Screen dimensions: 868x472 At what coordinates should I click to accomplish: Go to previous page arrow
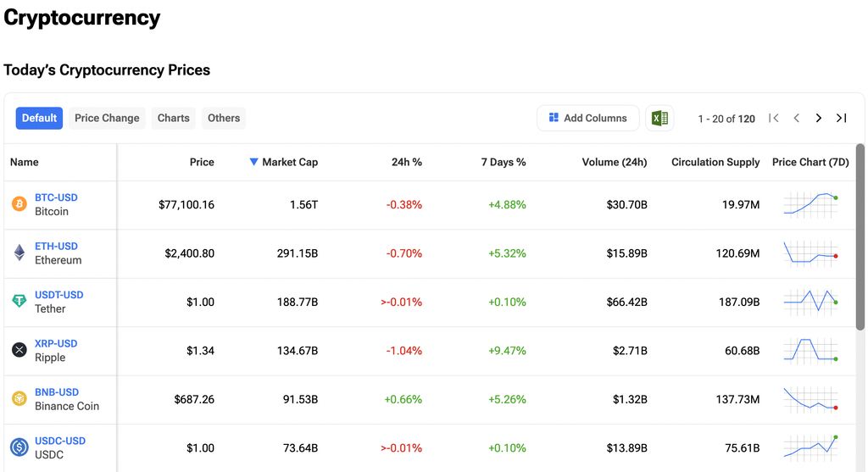[797, 118]
